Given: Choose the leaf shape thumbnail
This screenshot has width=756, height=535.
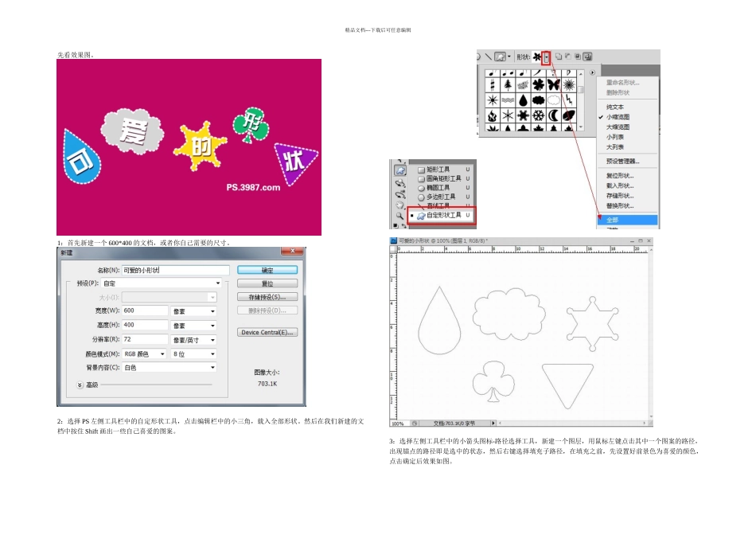Looking at the screenshot, I should click(x=569, y=115).
